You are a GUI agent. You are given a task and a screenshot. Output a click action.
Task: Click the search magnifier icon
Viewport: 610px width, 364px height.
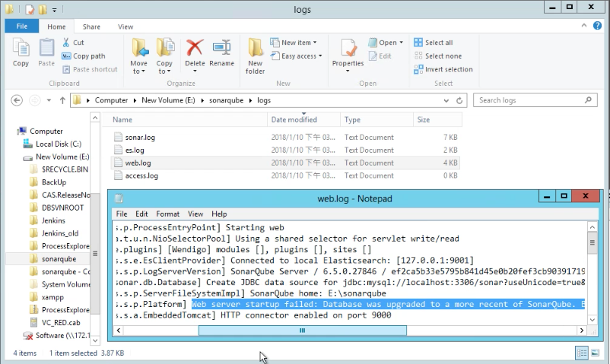[588, 100]
